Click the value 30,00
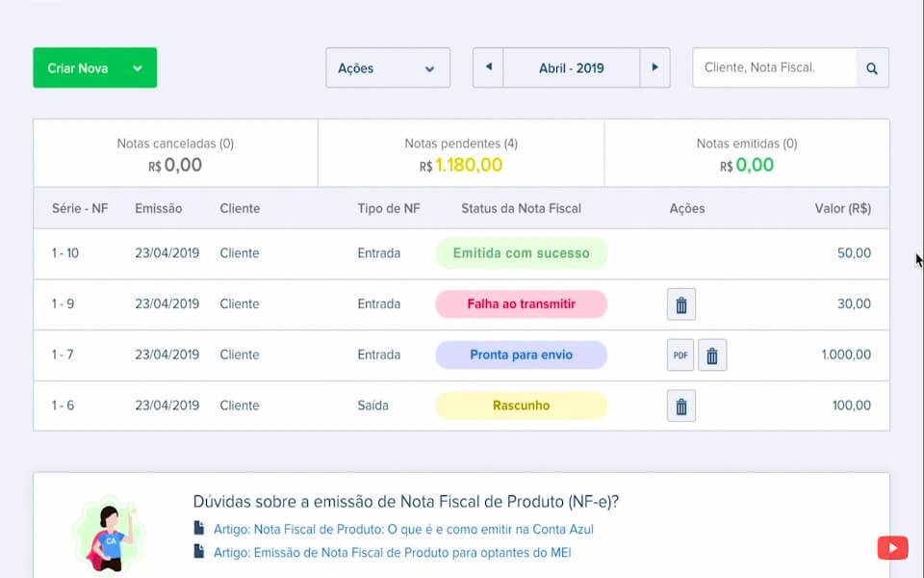This screenshot has width=924, height=578. 854,303
